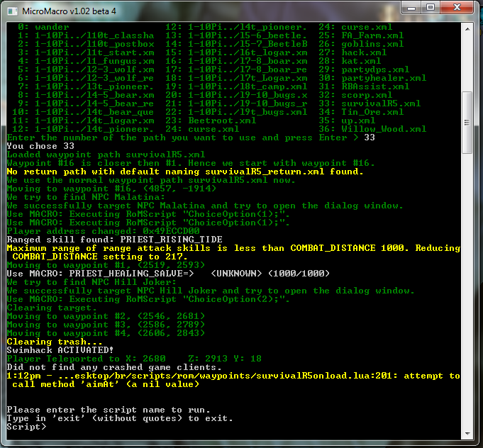Screen dimensions: 483x448
Task: Minimize the MicroMacro console window
Action: tap(411, 9)
